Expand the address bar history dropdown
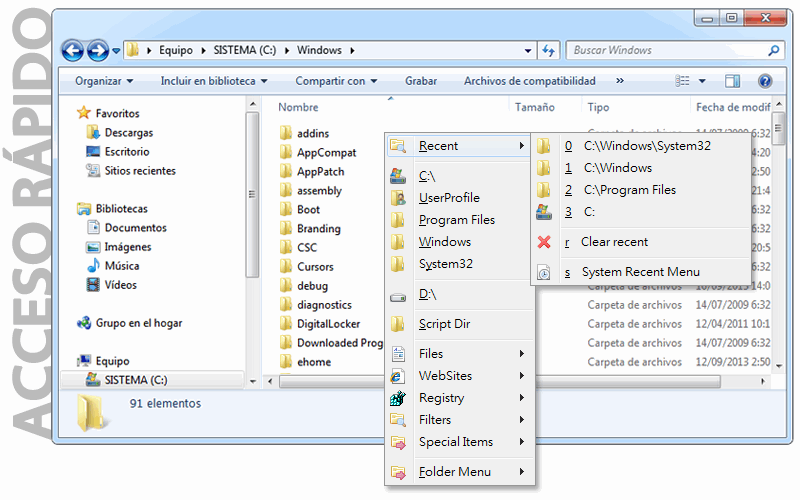This screenshot has height=500, width=800. [528, 51]
